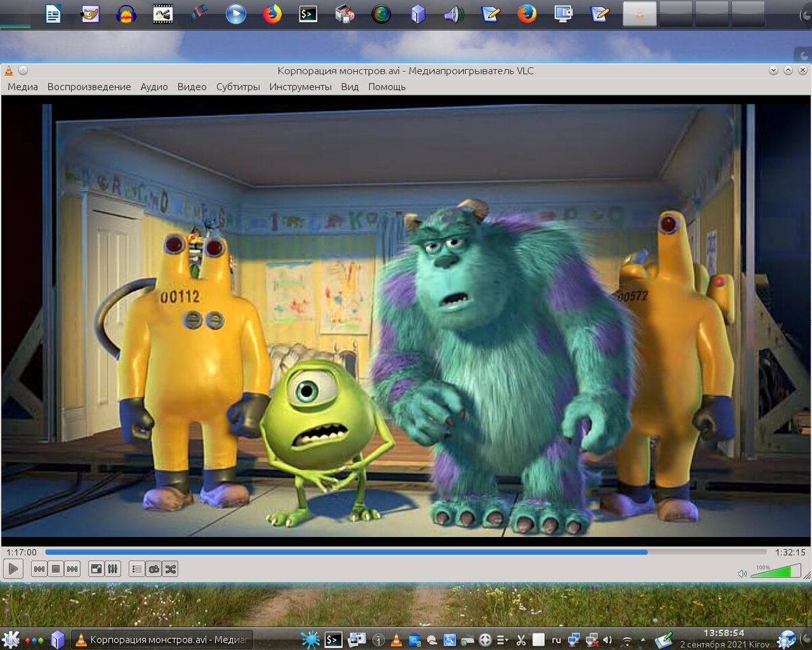Open Klipper scissors clipboard tray icon
The image size is (812, 650).
pos(520,639)
